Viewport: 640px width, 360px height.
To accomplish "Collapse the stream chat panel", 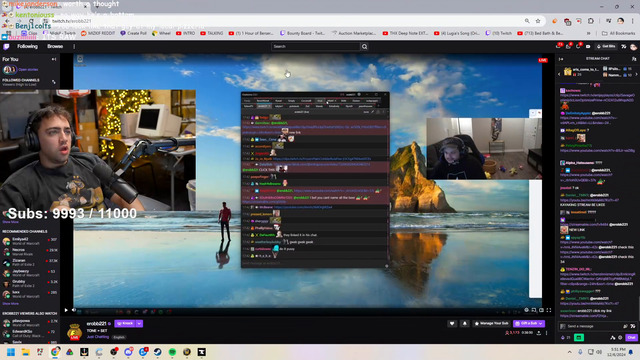I will [561, 59].
